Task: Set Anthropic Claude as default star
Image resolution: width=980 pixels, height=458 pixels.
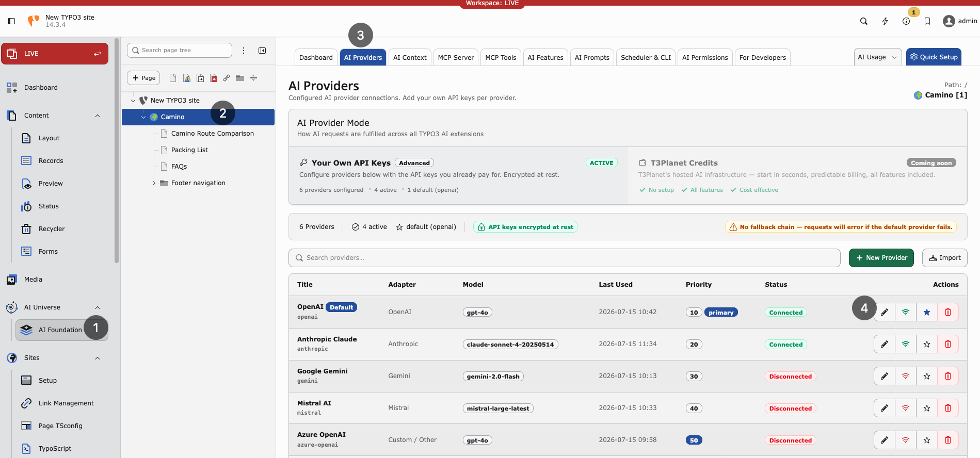Action: point(927,344)
